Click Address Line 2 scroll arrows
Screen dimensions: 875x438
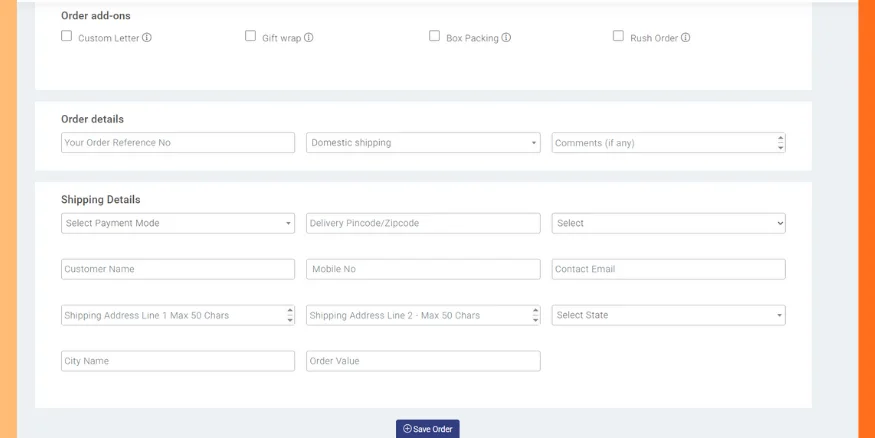tap(535, 315)
